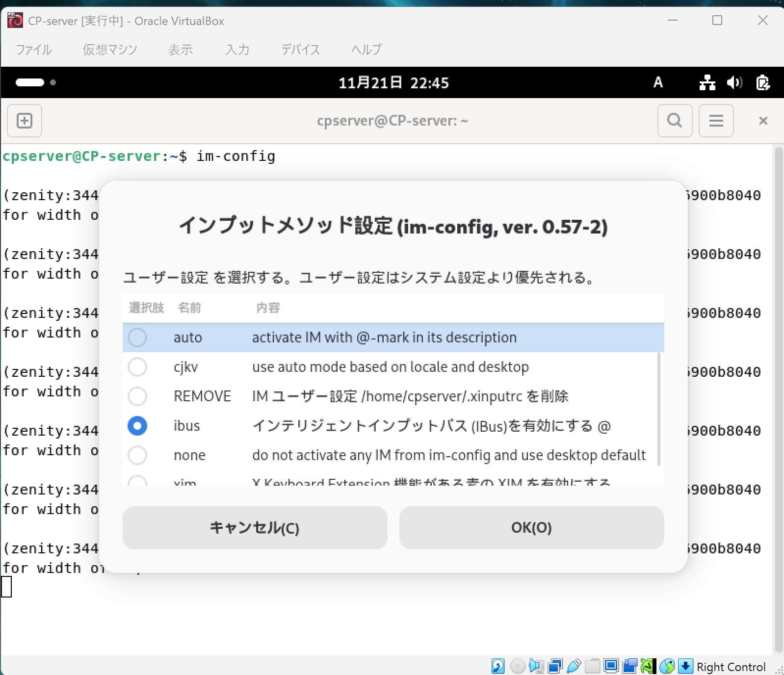
Task: Click the dialog title インプットメソッド設定
Action: (x=393, y=226)
